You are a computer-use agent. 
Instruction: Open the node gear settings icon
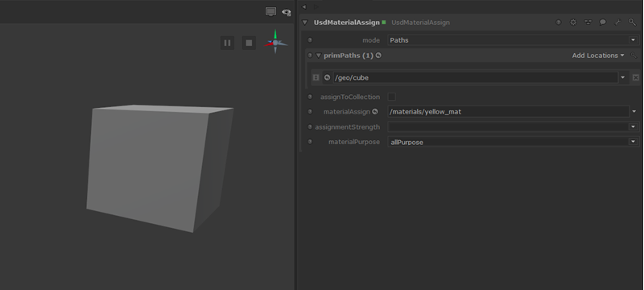[573, 23]
